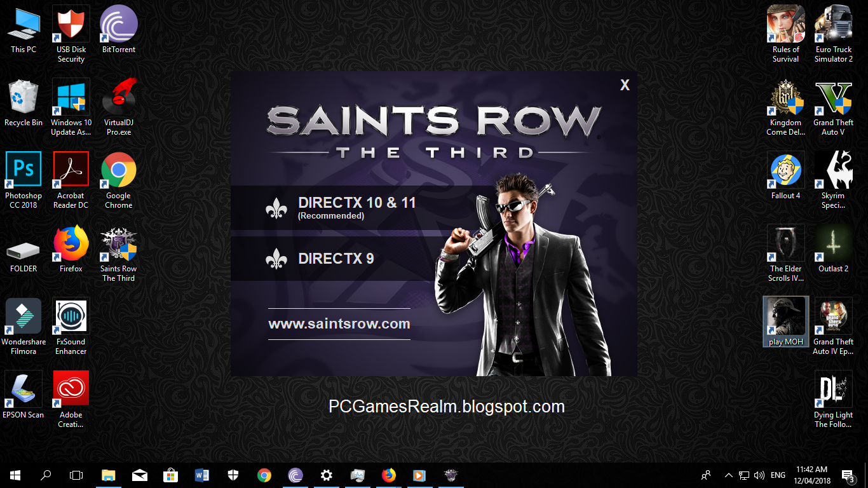This screenshot has width=868, height=488.
Task: Open network status tray icon
Action: [743, 475]
